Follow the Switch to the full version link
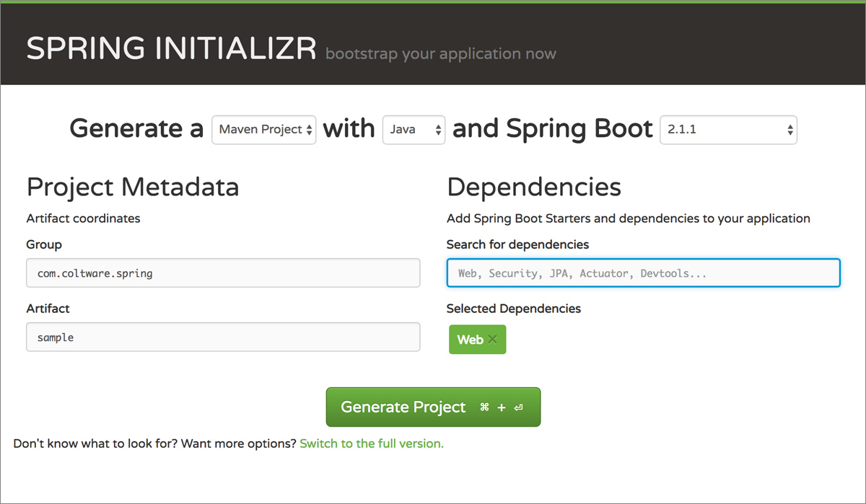 point(371,443)
